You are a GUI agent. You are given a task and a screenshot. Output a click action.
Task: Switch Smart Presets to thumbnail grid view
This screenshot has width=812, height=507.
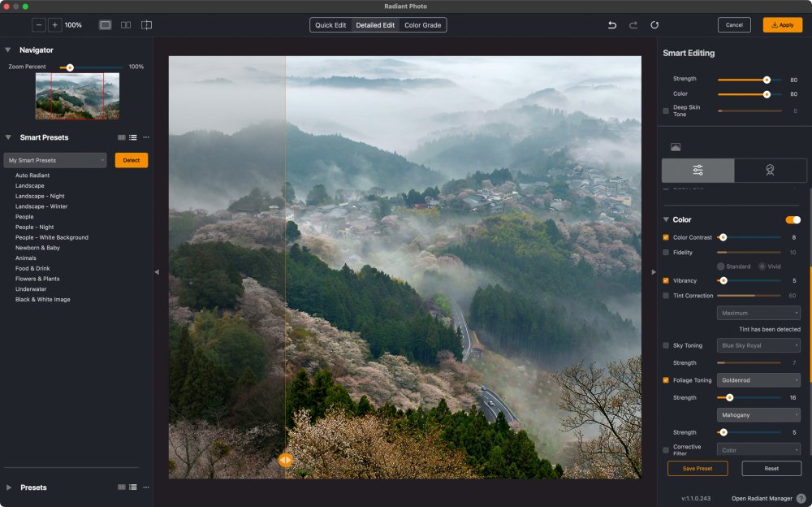(x=122, y=137)
